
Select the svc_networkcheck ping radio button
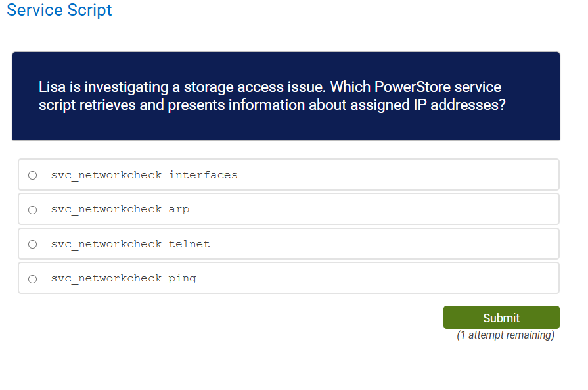click(32, 278)
